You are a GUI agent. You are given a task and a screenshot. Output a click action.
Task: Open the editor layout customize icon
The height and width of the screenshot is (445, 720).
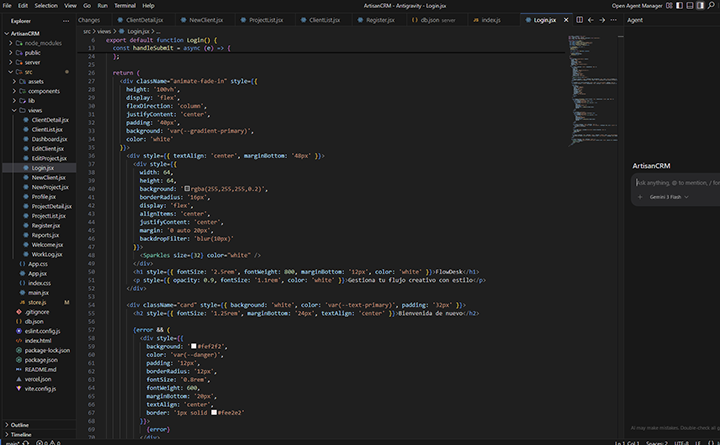(669, 6)
